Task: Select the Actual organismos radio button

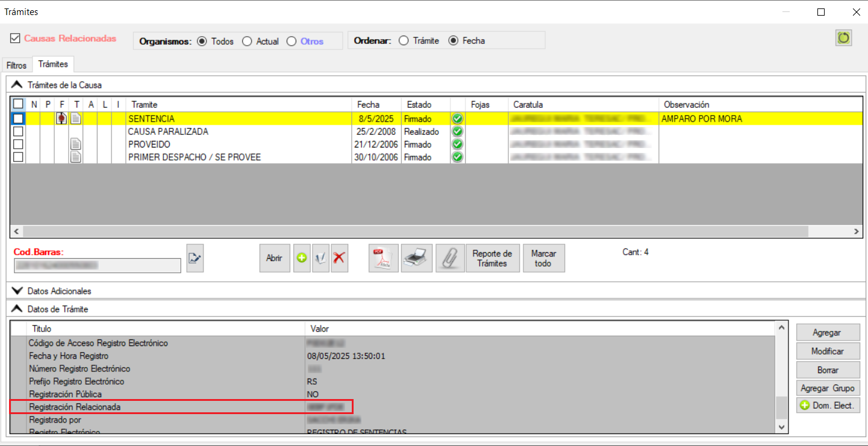Action: [x=247, y=42]
